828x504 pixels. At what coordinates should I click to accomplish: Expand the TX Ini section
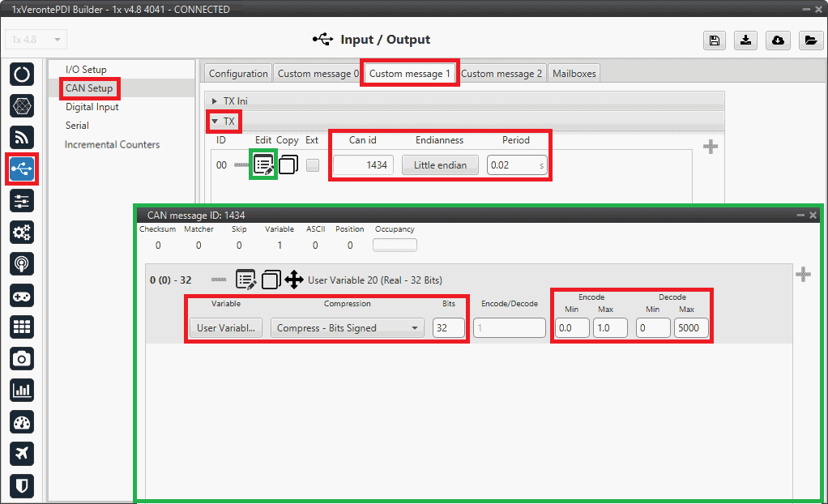216,100
